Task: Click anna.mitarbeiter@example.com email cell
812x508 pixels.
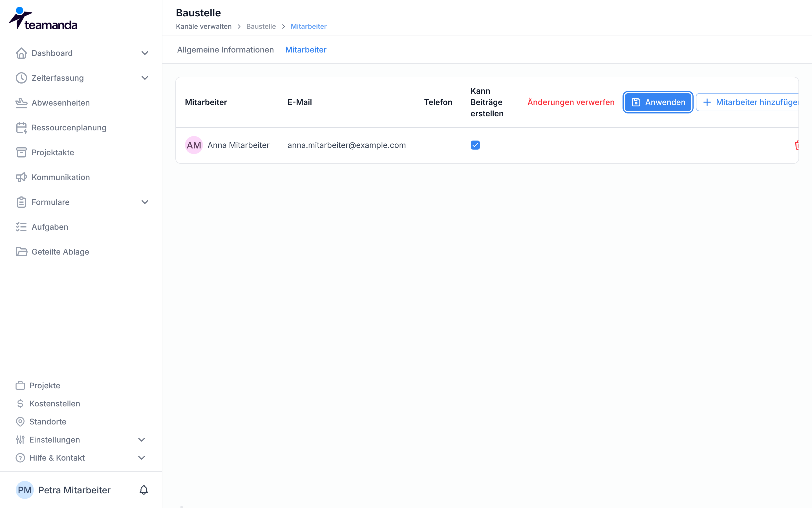Action: tap(347, 145)
